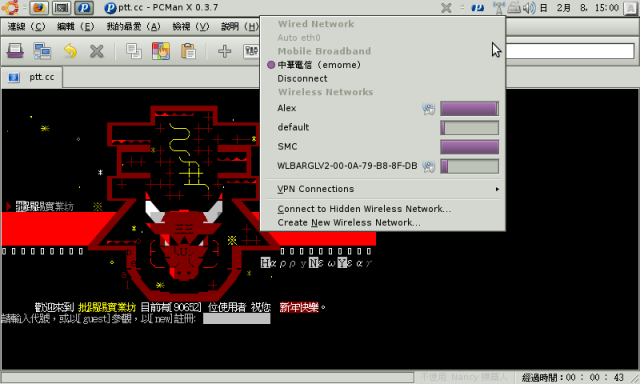Switch to the ptt.cc tab
This screenshot has width=640, height=384.
click(x=32, y=77)
